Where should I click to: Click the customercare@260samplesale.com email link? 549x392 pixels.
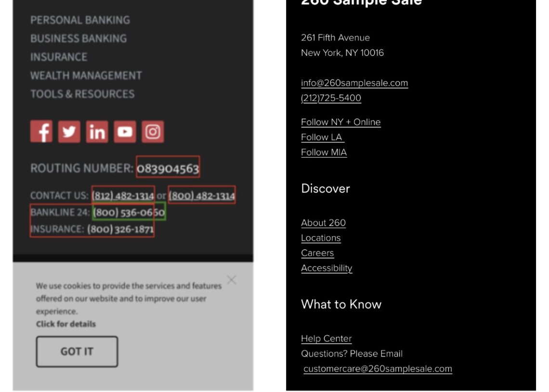378,369
